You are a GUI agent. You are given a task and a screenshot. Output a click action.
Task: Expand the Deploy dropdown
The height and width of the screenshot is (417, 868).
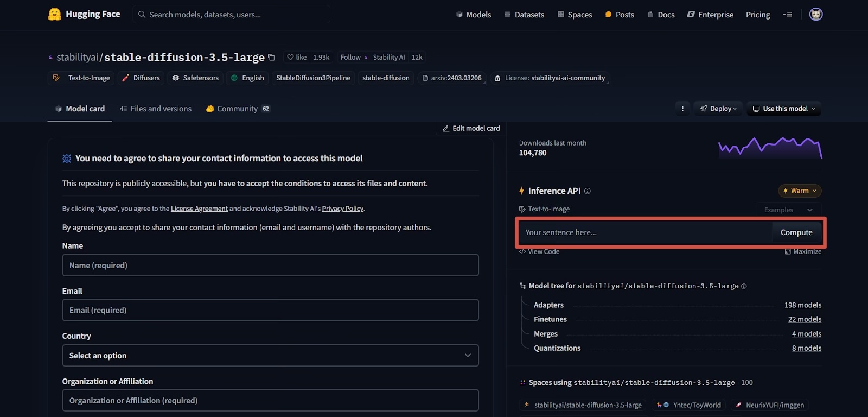click(x=718, y=109)
